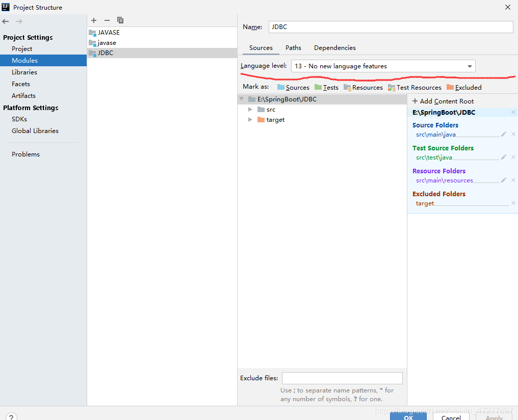Click the IntelliJ logo in title bar

(6, 7)
